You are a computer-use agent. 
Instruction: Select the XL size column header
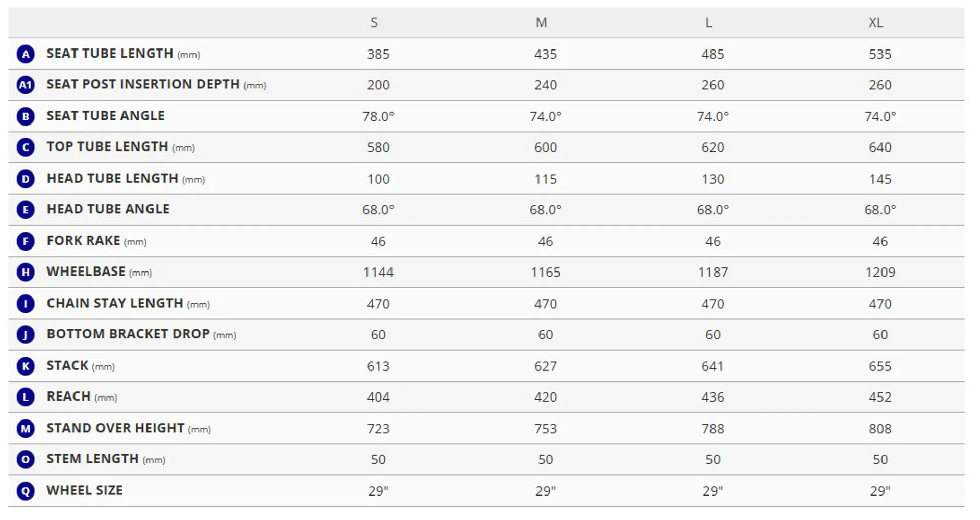(876, 22)
